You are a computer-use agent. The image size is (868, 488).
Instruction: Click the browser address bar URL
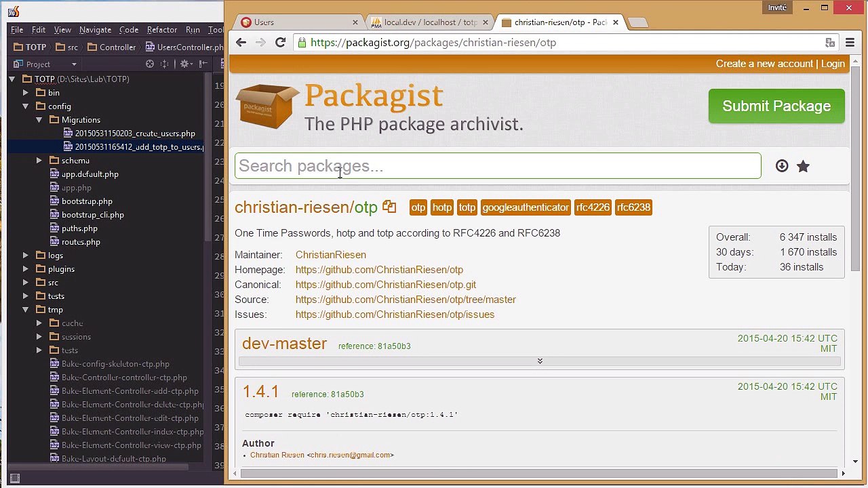pyautogui.click(x=433, y=43)
